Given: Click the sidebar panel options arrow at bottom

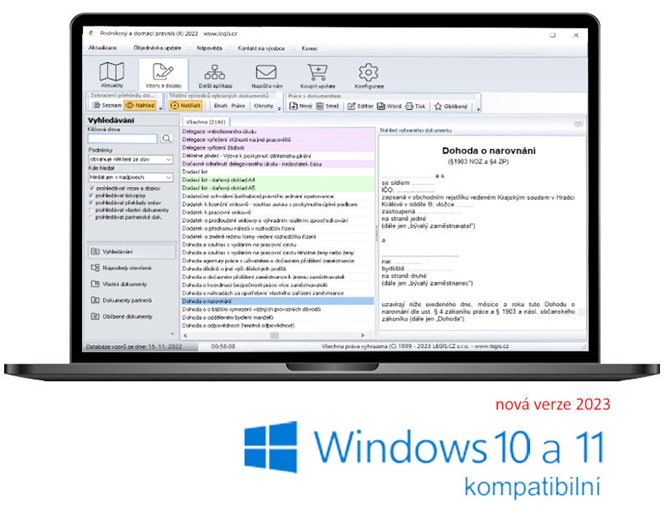Looking at the screenshot, I should click(x=172, y=334).
